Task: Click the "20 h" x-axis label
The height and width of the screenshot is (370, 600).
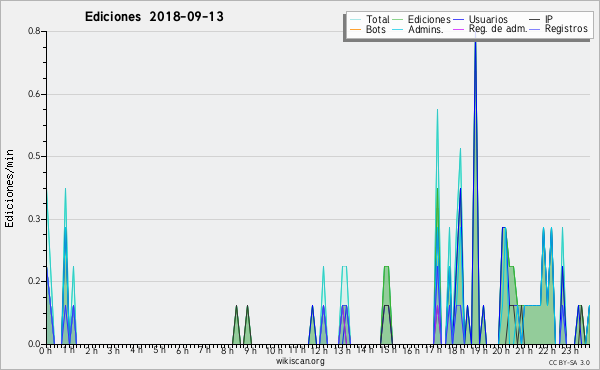Action: [501, 350]
